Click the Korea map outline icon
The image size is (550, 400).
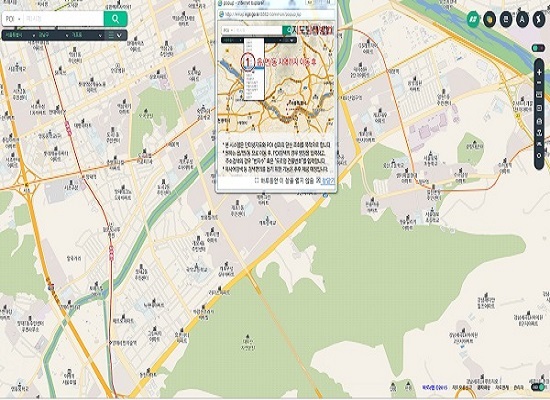coord(538,19)
